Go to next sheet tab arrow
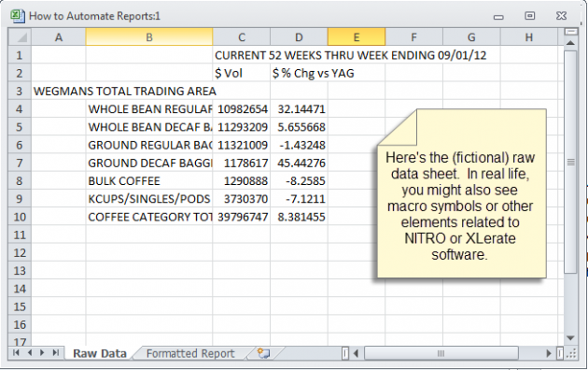The image size is (588, 370). coord(42,353)
